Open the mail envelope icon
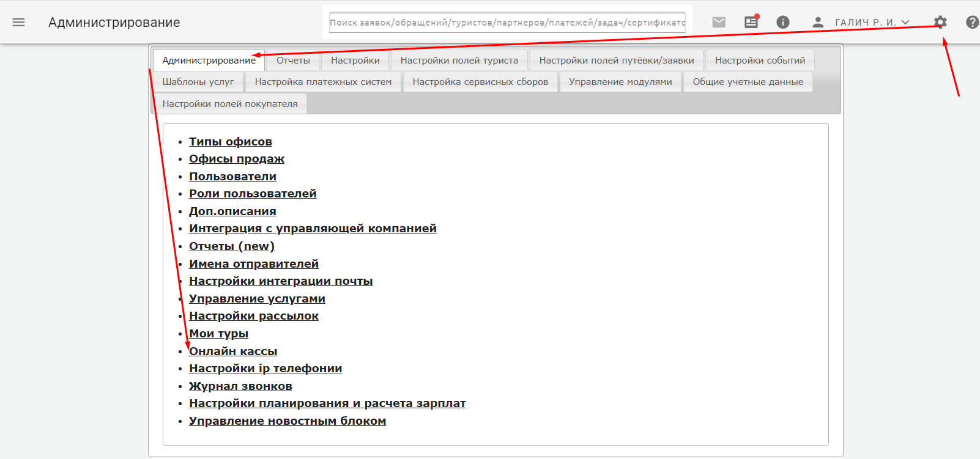The width and height of the screenshot is (980, 459). pos(719,23)
